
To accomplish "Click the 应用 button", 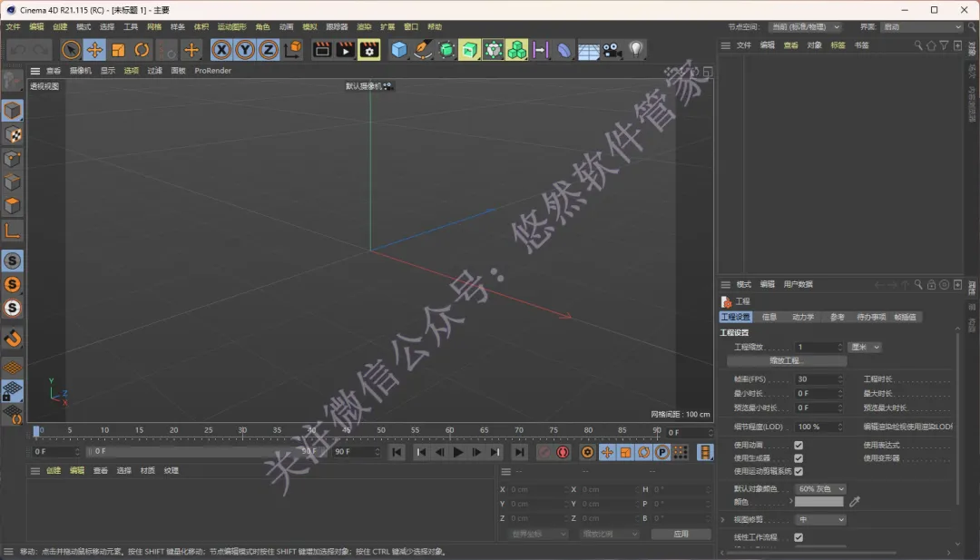I will 681,534.
